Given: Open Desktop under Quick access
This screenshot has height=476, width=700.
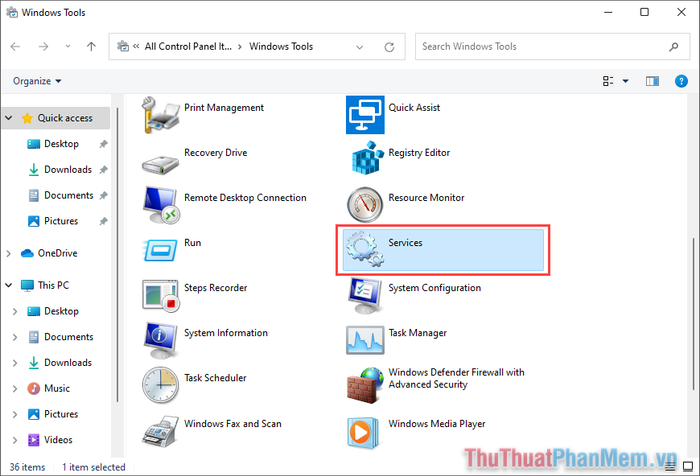Looking at the screenshot, I should point(61,144).
